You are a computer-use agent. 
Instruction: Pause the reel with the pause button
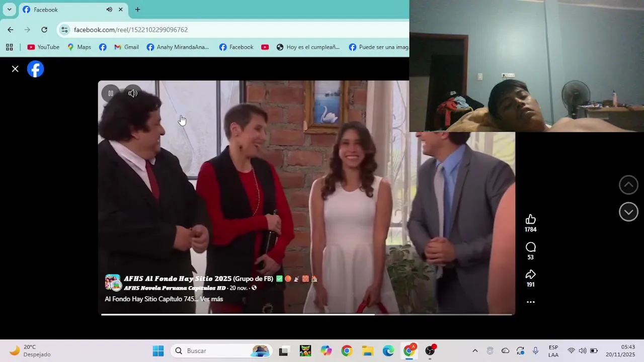coord(111,93)
